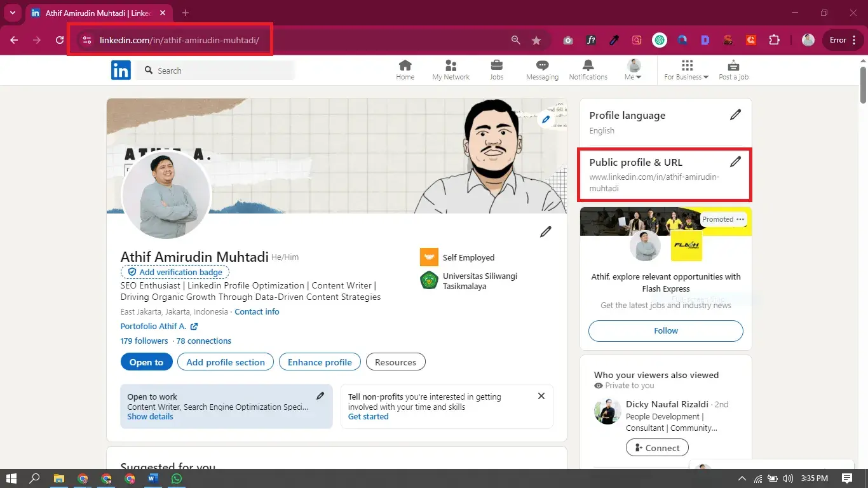This screenshot has height=488, width=868.
Task: Go back in the browser
Action: [x=14, y=40]
